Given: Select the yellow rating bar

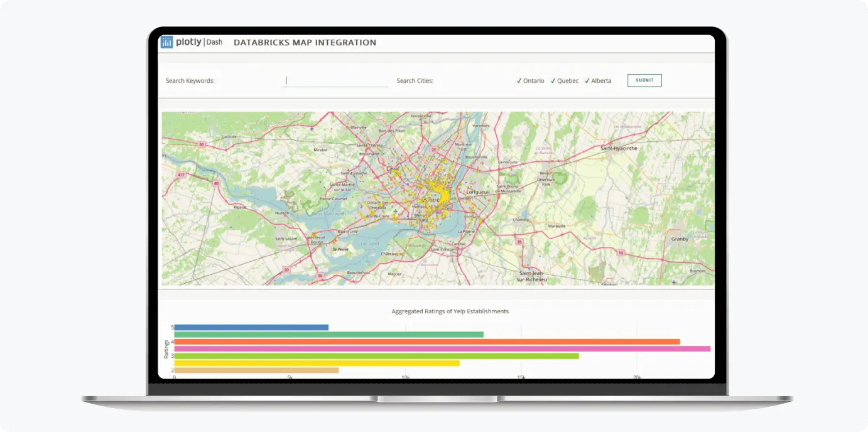Looking at the screenshot, I should point(317,363).
